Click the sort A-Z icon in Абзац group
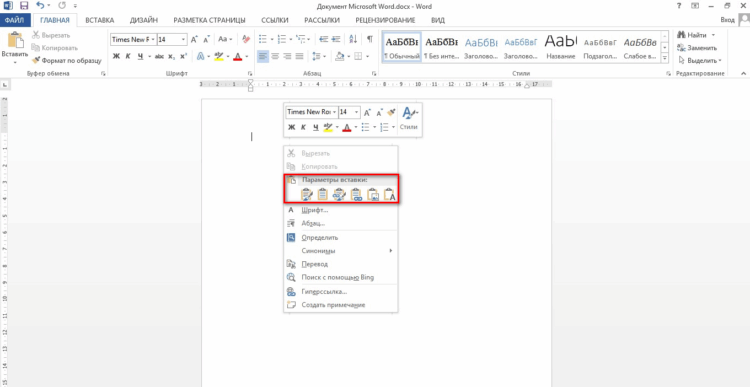The width and height of the screenshot is (750, 387). pyautogui.click(x=353, y=39)
